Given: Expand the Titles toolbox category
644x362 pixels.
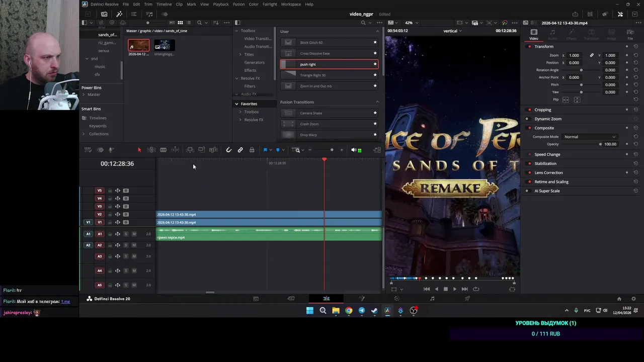Looking at the screenshot, I should tap(240, 54).
